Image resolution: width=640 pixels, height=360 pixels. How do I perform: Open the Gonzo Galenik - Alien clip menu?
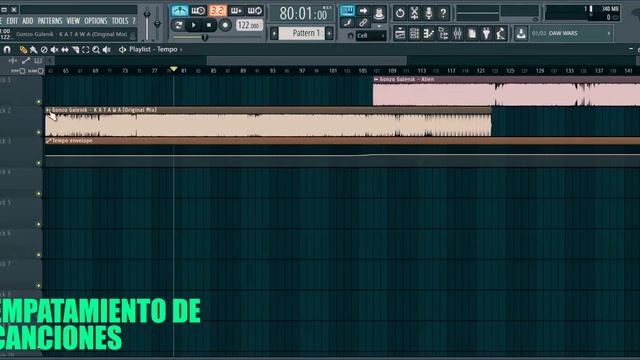(x=376, y=80)
